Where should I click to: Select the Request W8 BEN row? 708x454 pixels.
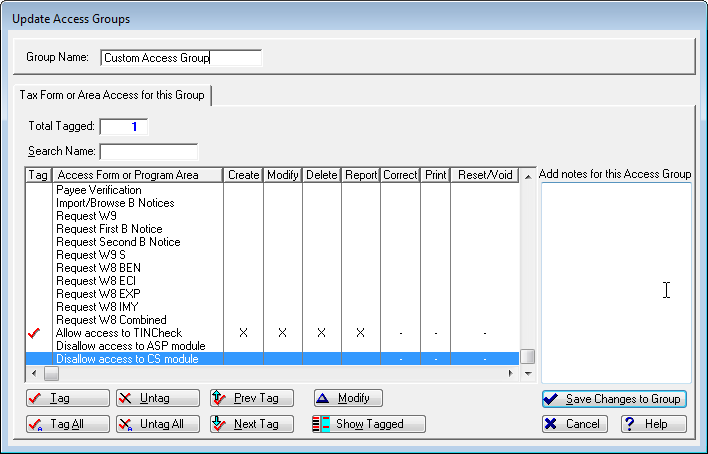(98, 268)
